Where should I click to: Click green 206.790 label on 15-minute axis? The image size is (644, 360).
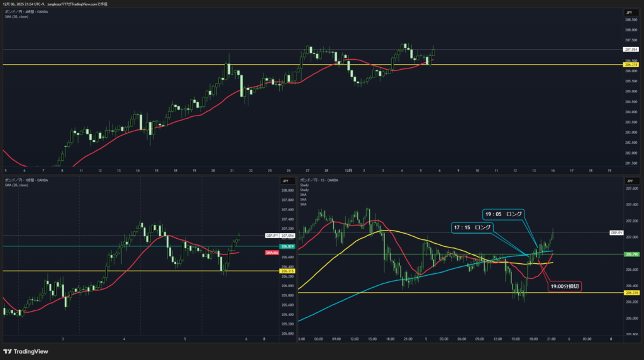631,254
